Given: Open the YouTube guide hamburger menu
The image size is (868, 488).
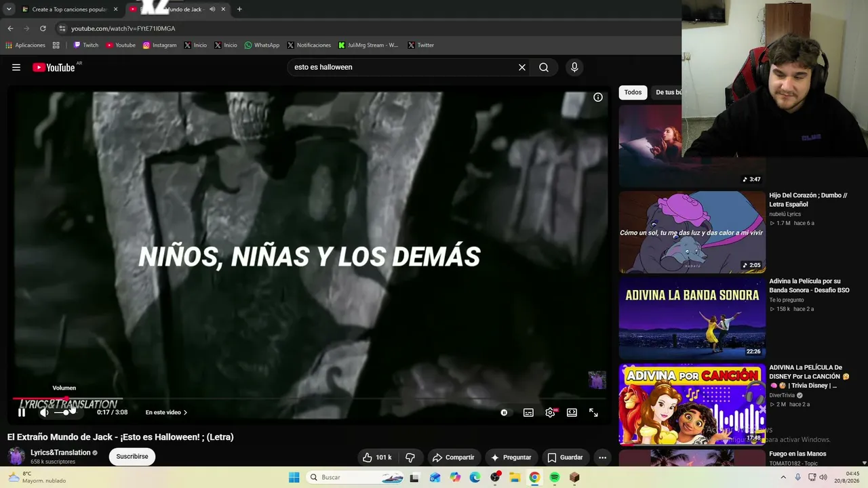Looking at the screenshot, I should [x=16, y=67].
